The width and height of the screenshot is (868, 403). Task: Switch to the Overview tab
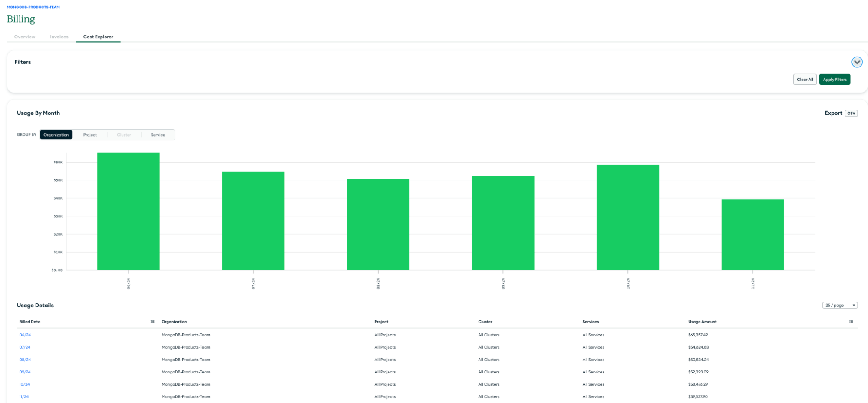(24, 37)
